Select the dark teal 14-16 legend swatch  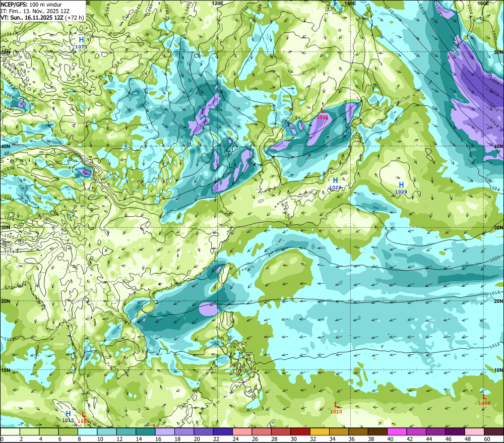[x=145, y=431]
